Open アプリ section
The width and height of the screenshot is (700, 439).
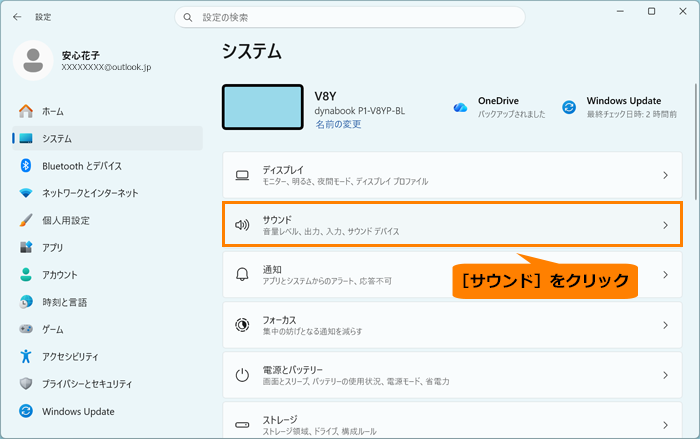pyautogui.click(x=107, y=247)
